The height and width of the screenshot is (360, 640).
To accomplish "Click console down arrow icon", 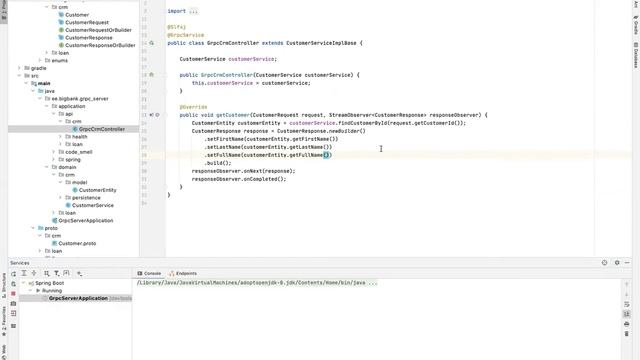I will pos(627,294).
